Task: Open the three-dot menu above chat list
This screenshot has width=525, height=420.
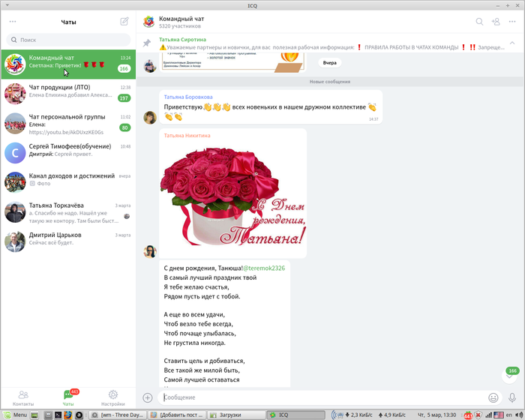Action: point(13,22)
